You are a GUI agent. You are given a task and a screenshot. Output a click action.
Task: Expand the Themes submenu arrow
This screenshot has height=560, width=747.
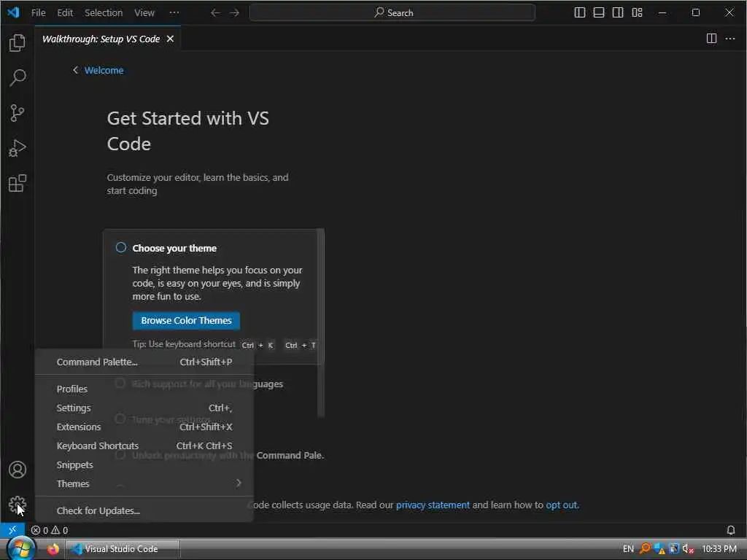239,483
